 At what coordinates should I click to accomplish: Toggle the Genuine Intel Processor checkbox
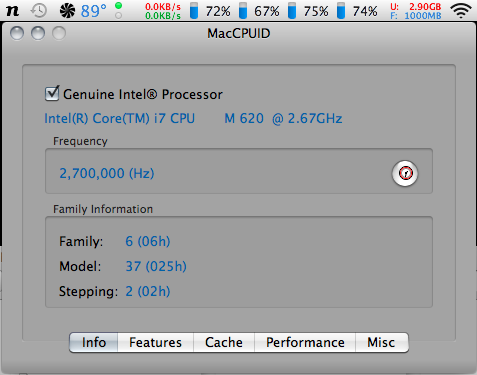52,94
